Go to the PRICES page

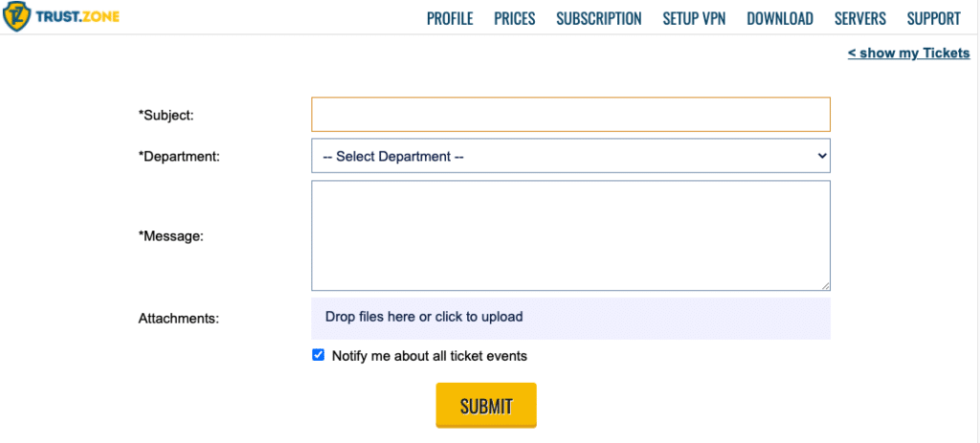[x=515, y=18]
